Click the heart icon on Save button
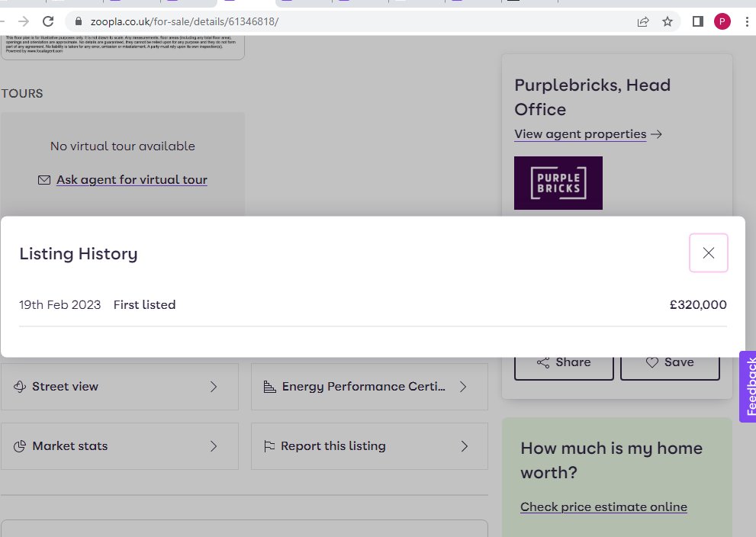756x537 pixels. tap(653, 362)
